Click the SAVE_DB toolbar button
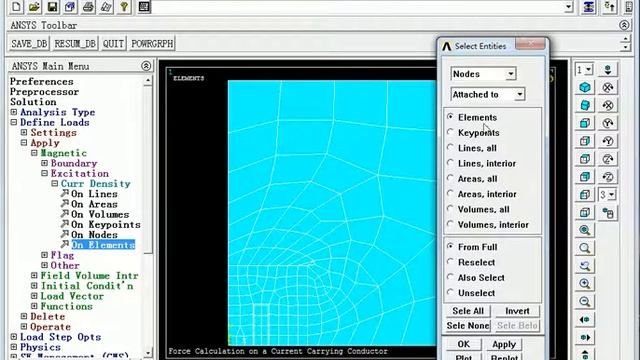640x360 pixels. [x=29, y=43]
